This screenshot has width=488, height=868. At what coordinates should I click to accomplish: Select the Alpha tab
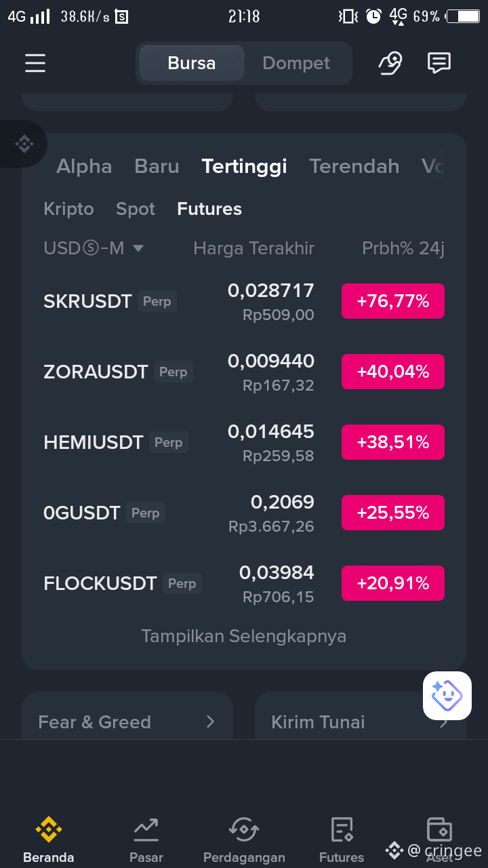(84, 166)
